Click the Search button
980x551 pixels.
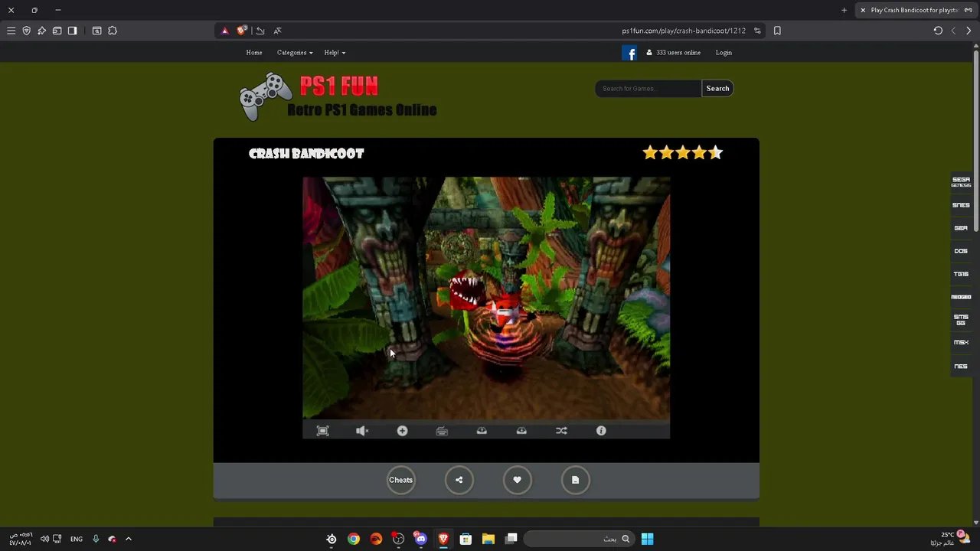pos(717,89)
